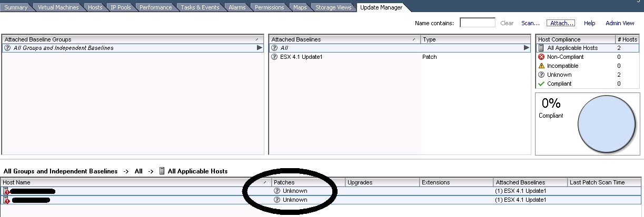Viewport: 644px width, 217px height.
Task: Sort by the Host Name column header
Action: (x=126, y=182)
